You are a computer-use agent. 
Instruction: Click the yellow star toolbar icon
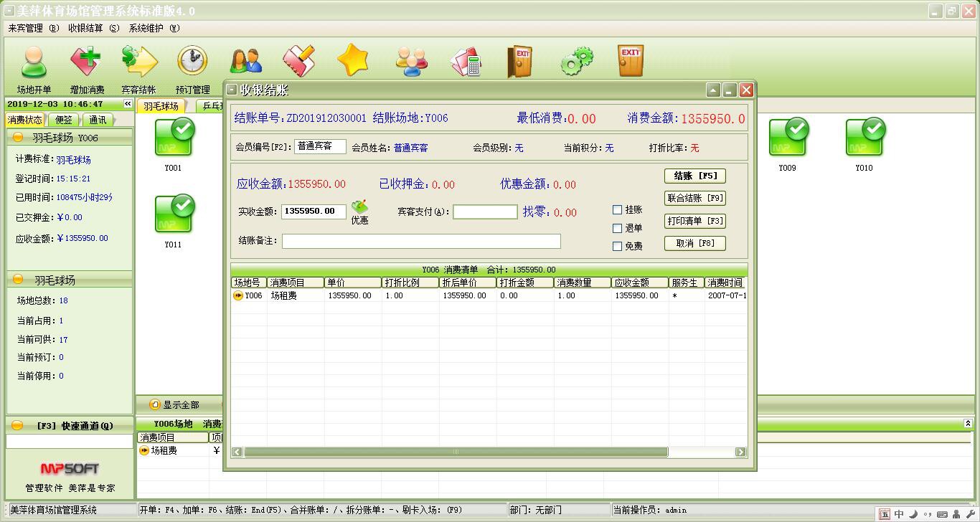(x=353, y=60)
